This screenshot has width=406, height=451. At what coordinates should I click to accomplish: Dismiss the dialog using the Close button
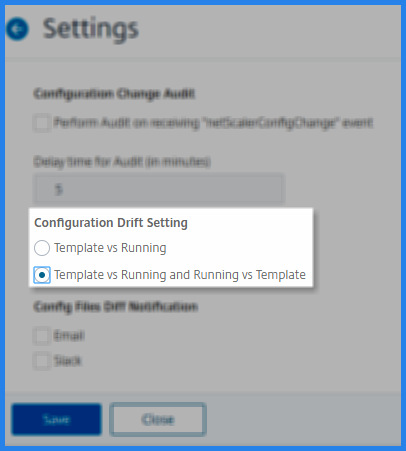pyautogui.click(x=158, y=419)
